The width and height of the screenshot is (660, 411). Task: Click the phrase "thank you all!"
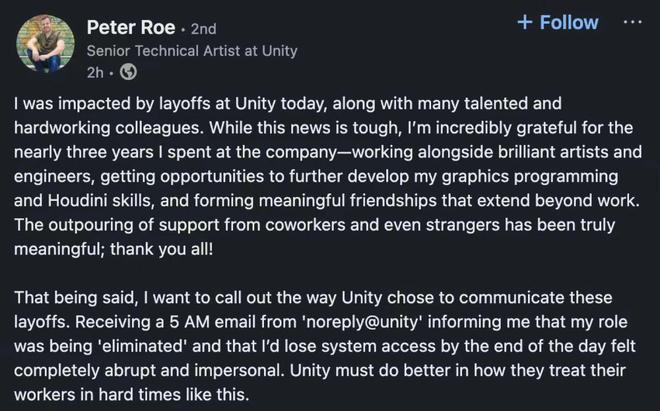click(161, 248)
